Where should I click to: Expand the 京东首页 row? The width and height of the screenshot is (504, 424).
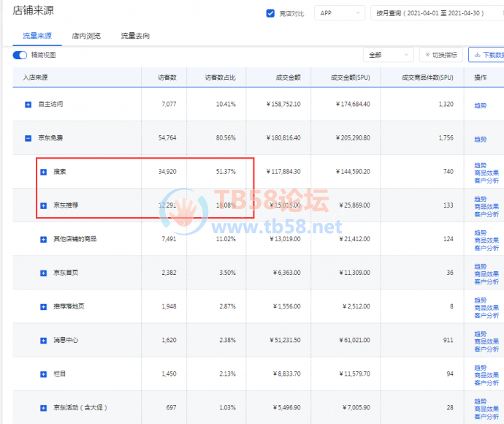(x=43, y=273)
